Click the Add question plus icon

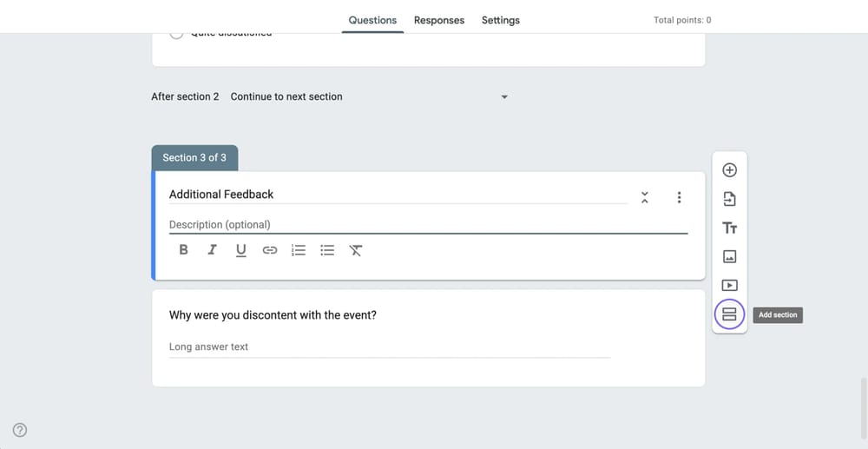click(x=729, y=170)
